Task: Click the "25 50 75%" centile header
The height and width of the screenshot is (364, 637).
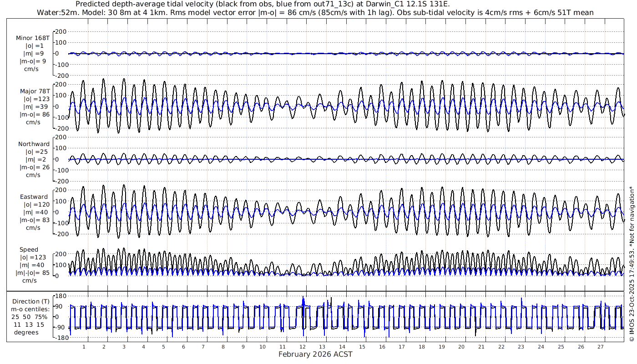Action: (x=29, y=317)
